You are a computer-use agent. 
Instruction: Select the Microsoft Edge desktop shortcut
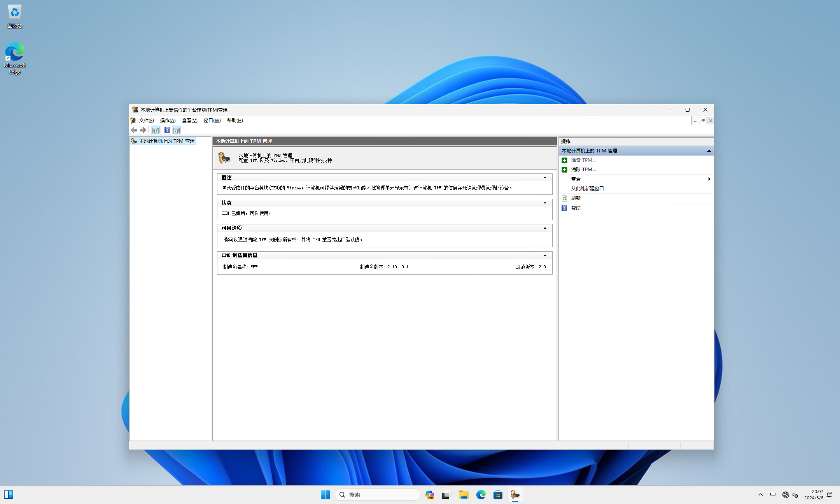coord(15,58)
